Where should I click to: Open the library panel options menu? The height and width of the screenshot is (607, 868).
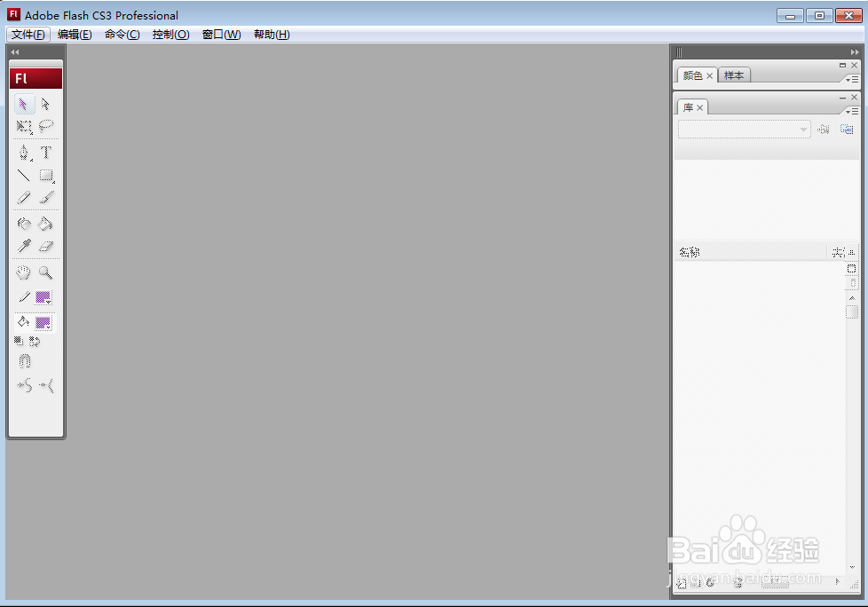pyautogui.click(x=852, y=111)
